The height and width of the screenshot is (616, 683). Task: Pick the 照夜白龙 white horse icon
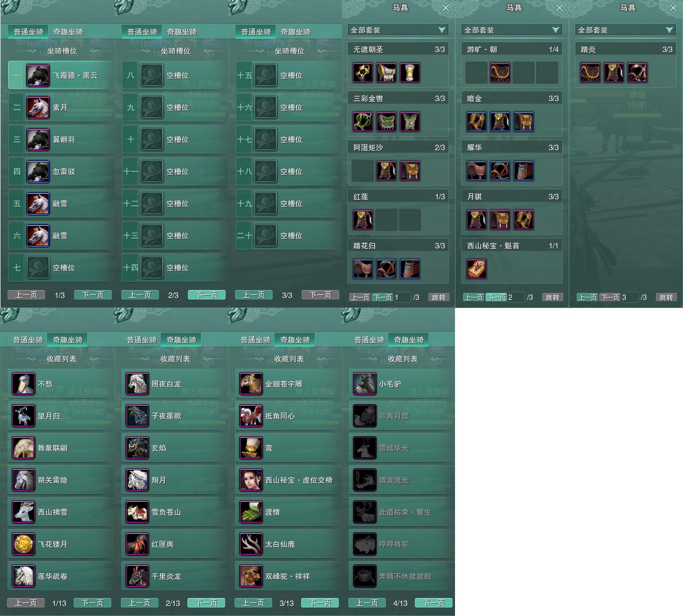click(x=137, y=384)
